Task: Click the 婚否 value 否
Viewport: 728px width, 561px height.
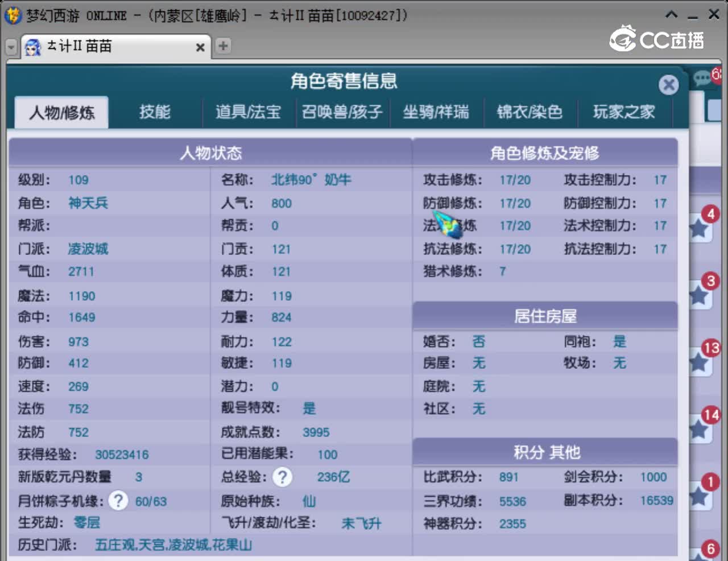Action: point(479,341)
